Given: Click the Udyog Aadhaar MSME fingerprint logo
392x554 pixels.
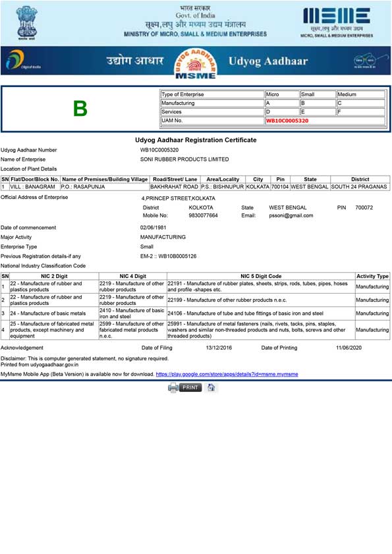Looking at the screenshot, I should click(196, 63).
